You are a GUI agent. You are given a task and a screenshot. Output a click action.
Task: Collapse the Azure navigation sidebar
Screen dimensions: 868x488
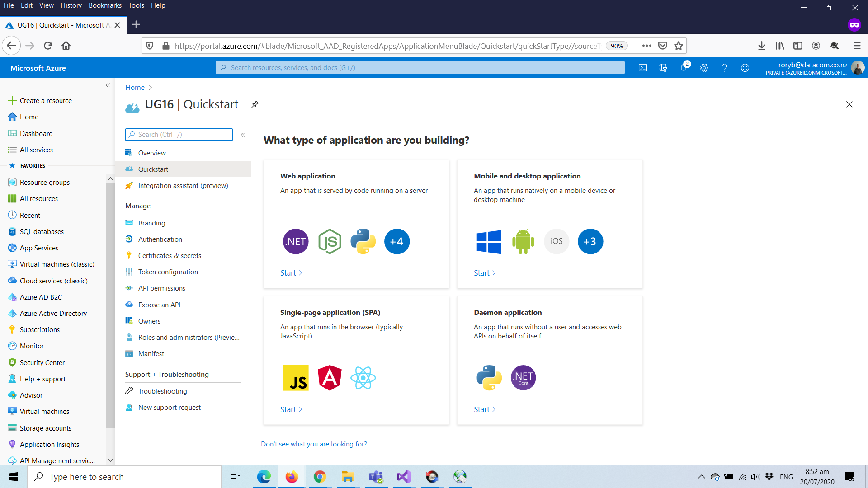coord(108,85)
